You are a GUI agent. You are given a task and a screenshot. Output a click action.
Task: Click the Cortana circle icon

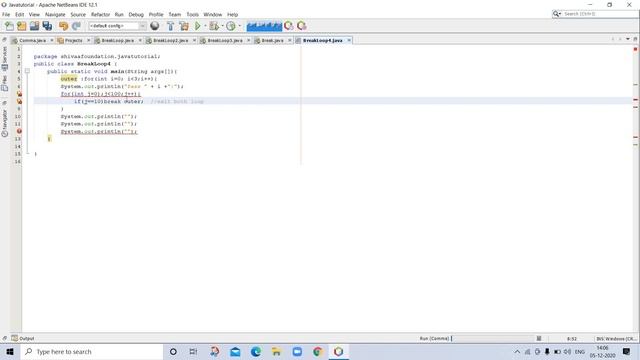tap(173, 351)
